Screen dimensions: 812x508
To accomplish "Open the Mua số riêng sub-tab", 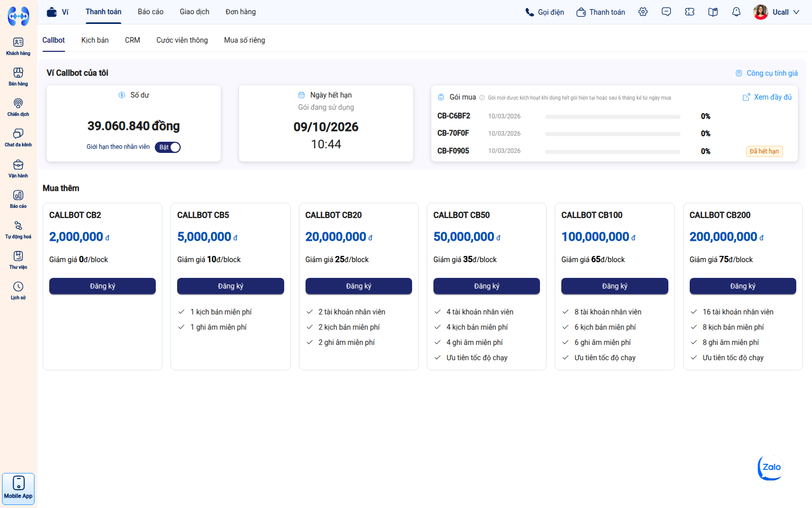I will coord(245,40).
